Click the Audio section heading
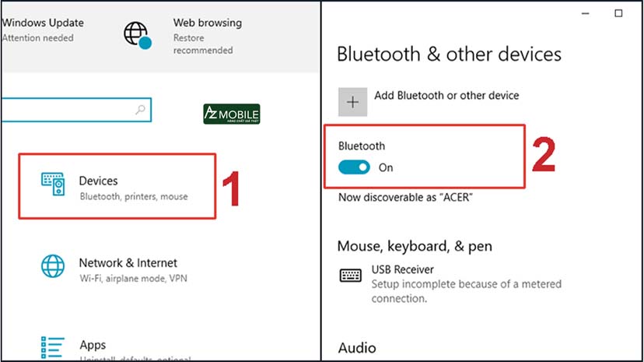Screen dimensions: 644x362 (x=357, y=348)
